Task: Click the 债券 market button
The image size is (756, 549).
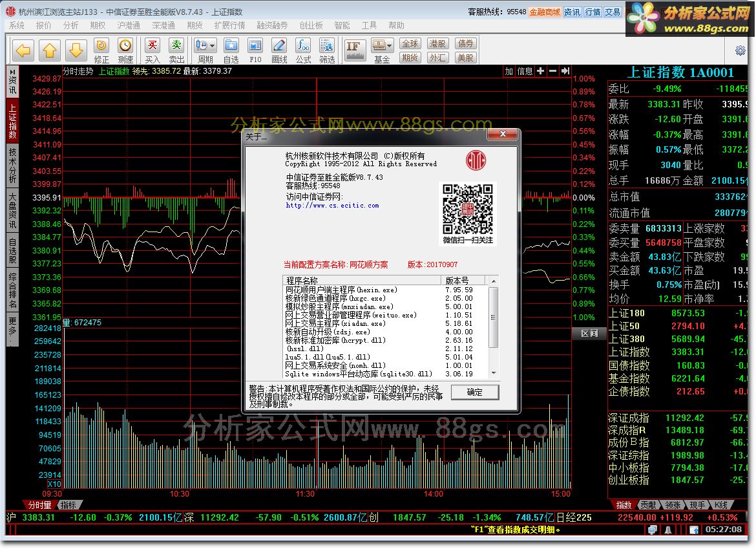Action: point(465,43)
